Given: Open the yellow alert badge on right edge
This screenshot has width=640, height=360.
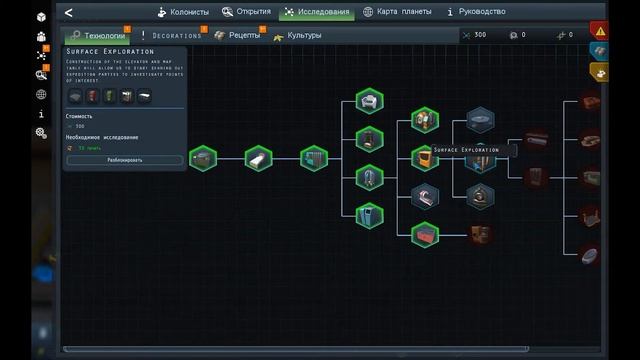Looking at the screenshot, I should click(x=599, y=73).
